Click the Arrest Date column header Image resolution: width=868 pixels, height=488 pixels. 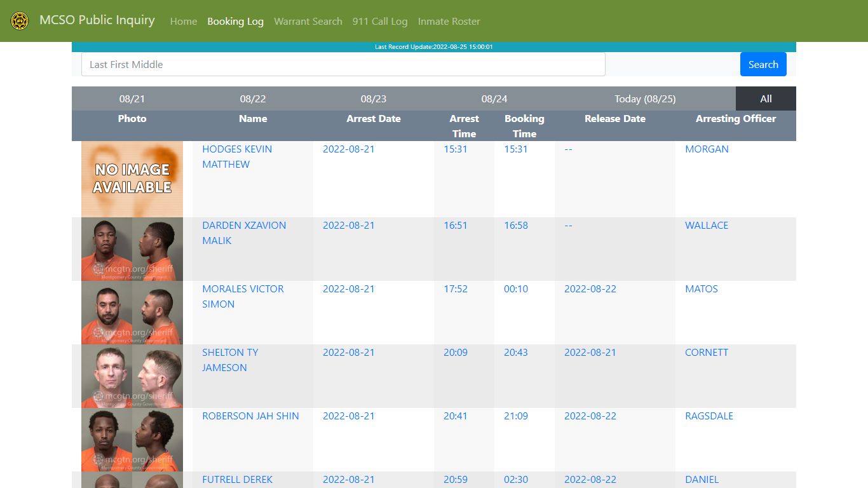[374, 118]
